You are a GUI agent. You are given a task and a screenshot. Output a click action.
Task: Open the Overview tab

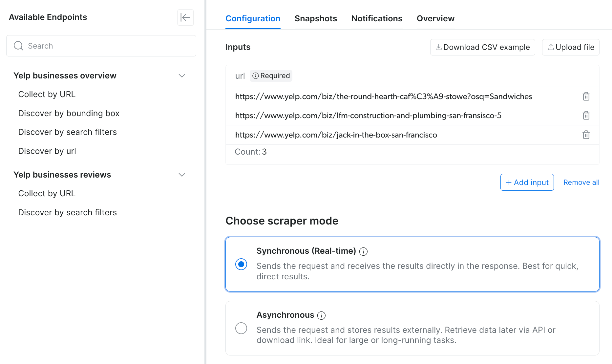coord(435,18)
